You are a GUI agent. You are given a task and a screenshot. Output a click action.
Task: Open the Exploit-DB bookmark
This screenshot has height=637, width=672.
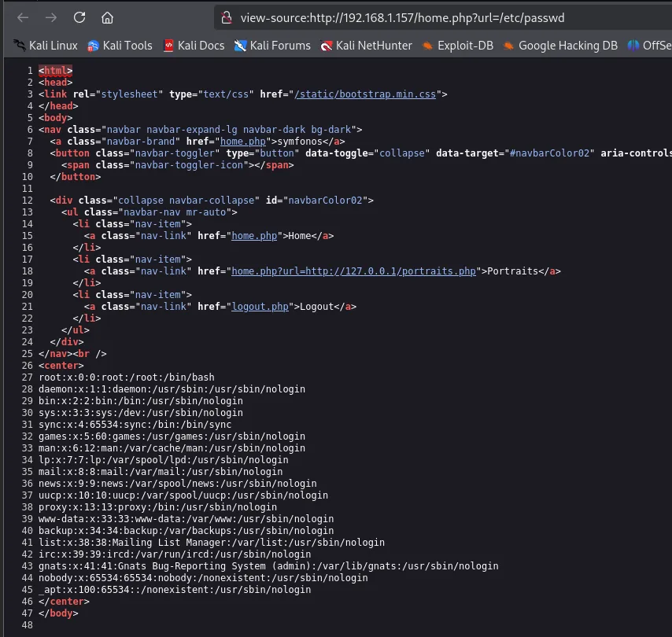coord(458,46)
